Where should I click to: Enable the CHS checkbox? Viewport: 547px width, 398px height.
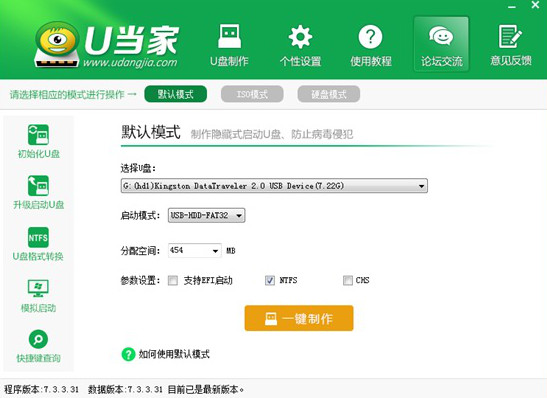click(x=348, y=280)
